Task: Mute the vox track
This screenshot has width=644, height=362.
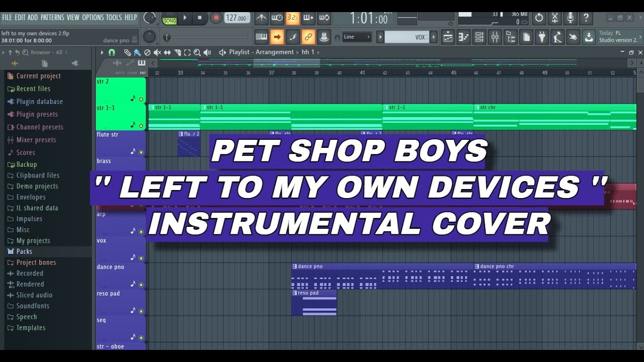Action: [x=141, y=258]
